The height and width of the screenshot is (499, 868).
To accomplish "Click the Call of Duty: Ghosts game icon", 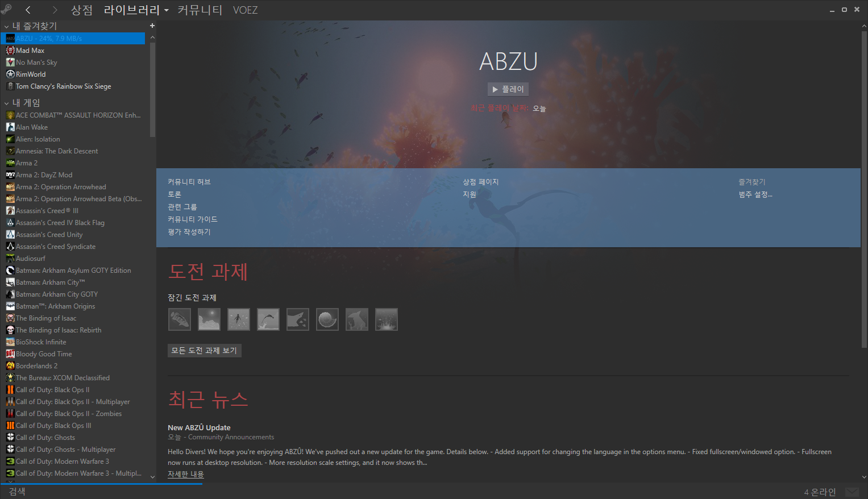I will 10,438.
